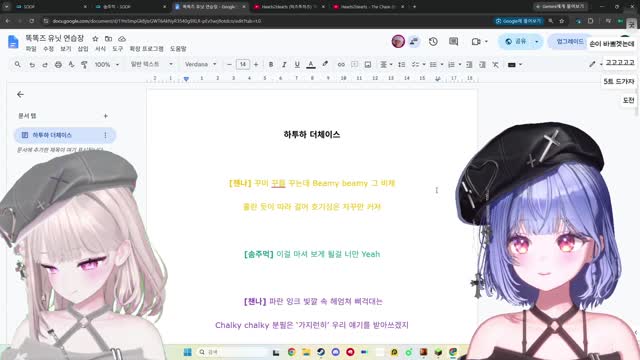Open the paragraph style dropdown
640x360 pixels.
coord(151,64)
